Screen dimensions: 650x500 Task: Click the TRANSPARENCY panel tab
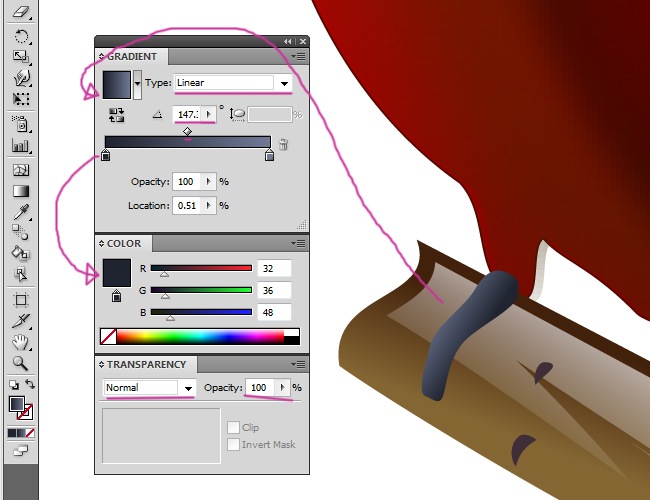(146, 364)
